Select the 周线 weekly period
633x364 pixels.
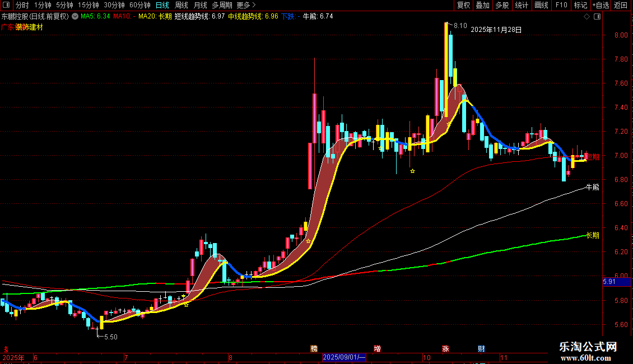(181, 5)
